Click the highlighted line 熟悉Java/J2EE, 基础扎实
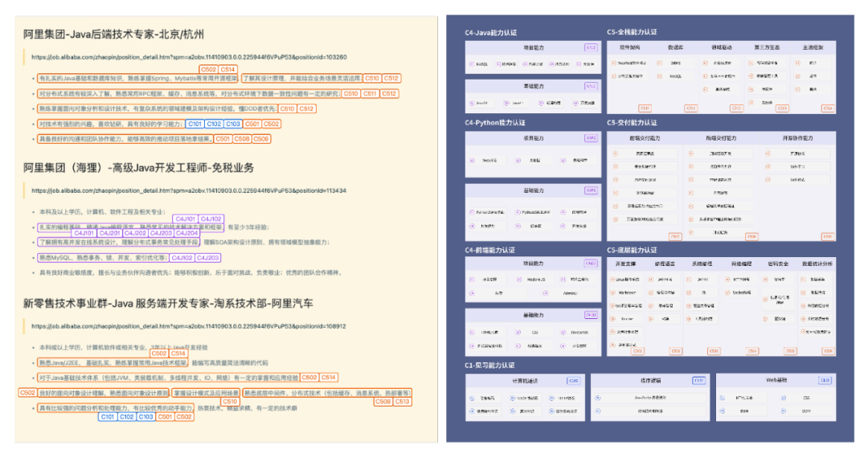Viewport: 868px width, 458px height. [x=113, y=363]
